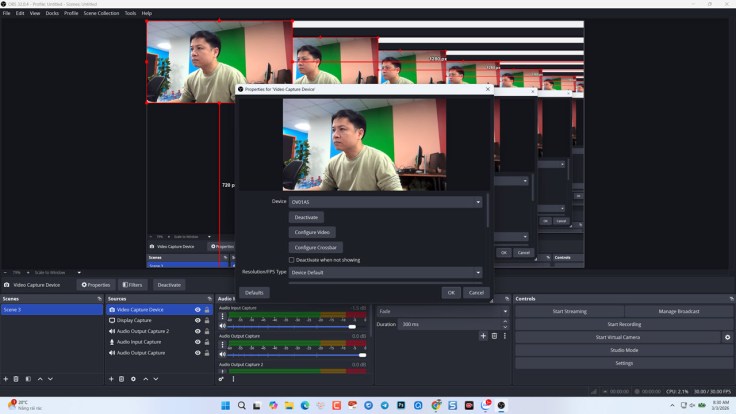Select Display Capture source row

[159, 321]
